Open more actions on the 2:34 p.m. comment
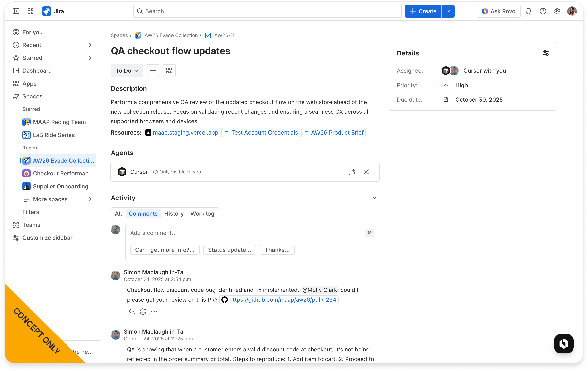The image size is (588, 371). coord(154,311)
